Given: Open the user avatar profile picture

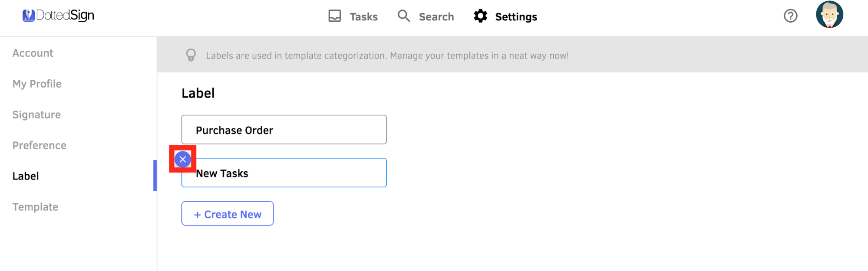Looking at the screenshot, I should pos(830,14).
